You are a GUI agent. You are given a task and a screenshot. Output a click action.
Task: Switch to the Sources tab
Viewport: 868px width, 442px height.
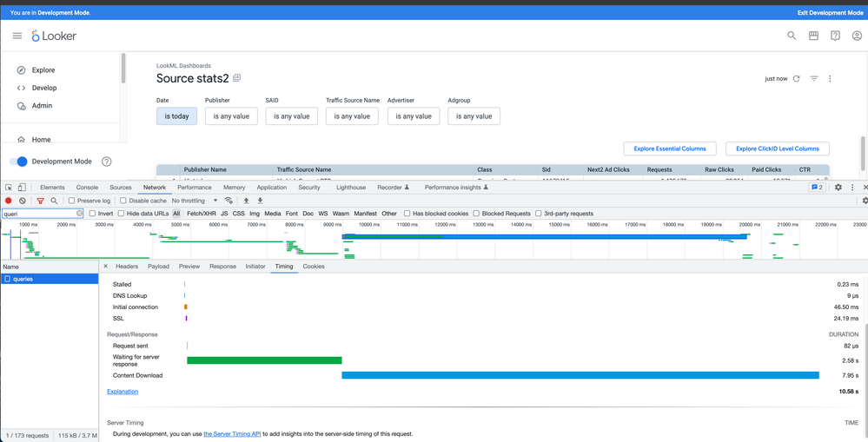(121, 188)
